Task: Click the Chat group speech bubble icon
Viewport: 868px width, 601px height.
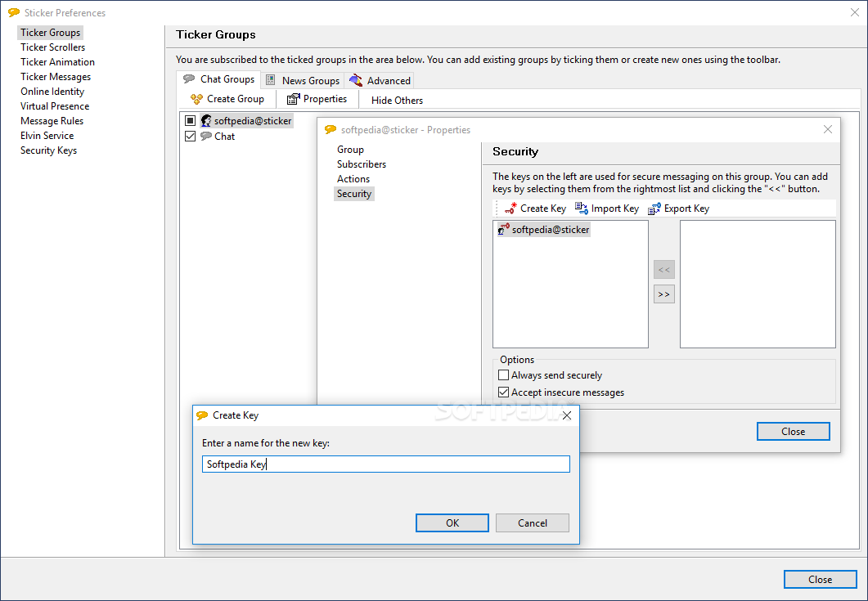Action: click(x=206, y=136)
